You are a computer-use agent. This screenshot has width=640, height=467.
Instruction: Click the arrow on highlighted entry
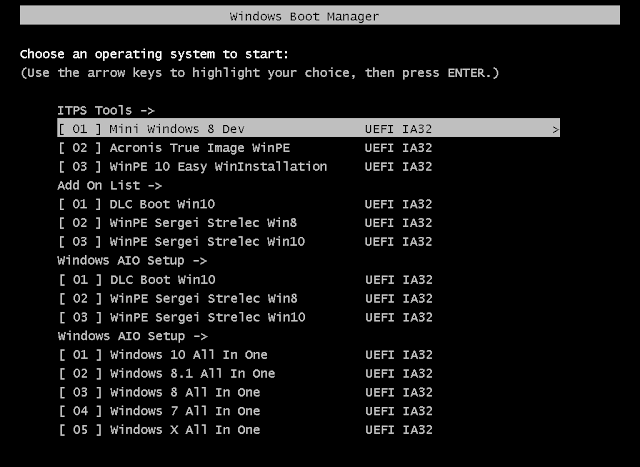[555, 130]
